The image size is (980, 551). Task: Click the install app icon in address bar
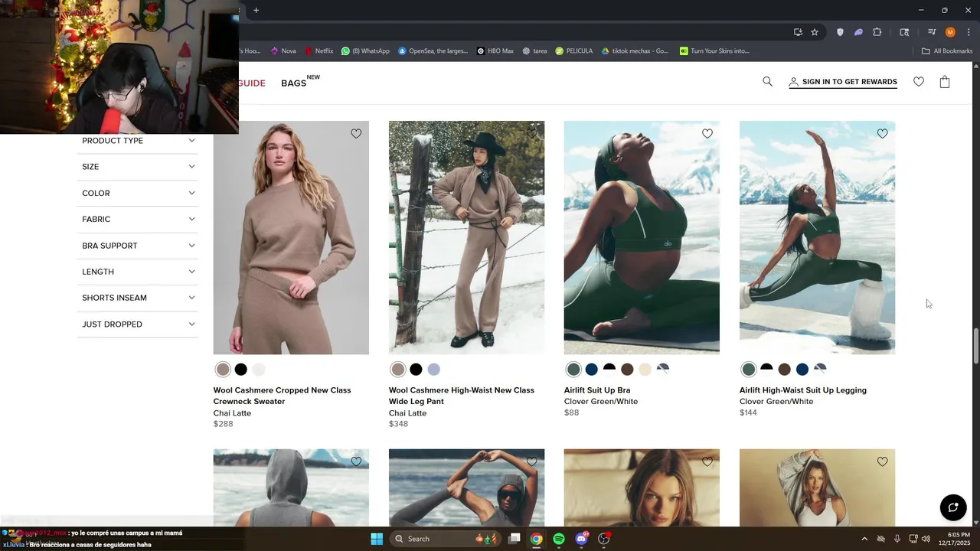pyautogui.click(x=798, y=32)
